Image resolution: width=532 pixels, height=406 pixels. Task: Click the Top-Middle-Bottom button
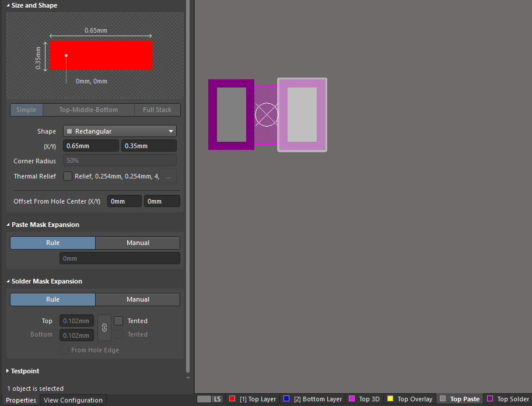click(x=88, y=110)
